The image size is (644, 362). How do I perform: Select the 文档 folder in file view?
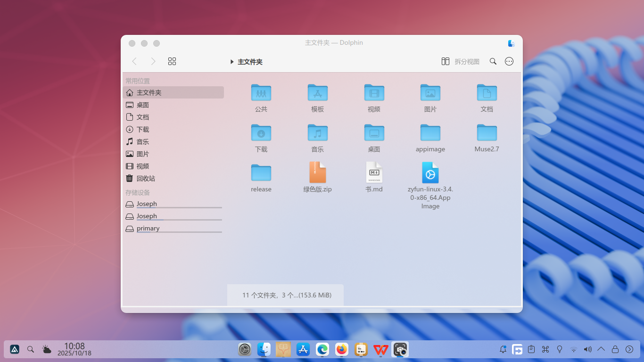[x=487, y=92]
